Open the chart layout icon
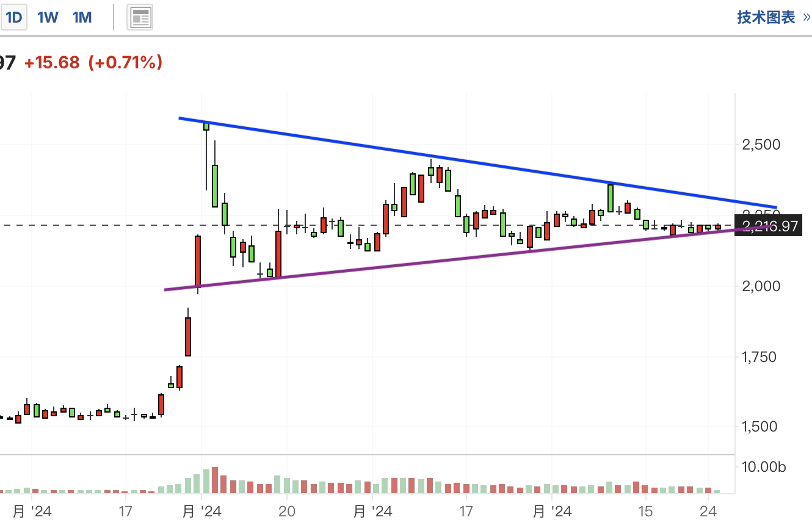This screenshot has width=812, height=531. point(140,18)
